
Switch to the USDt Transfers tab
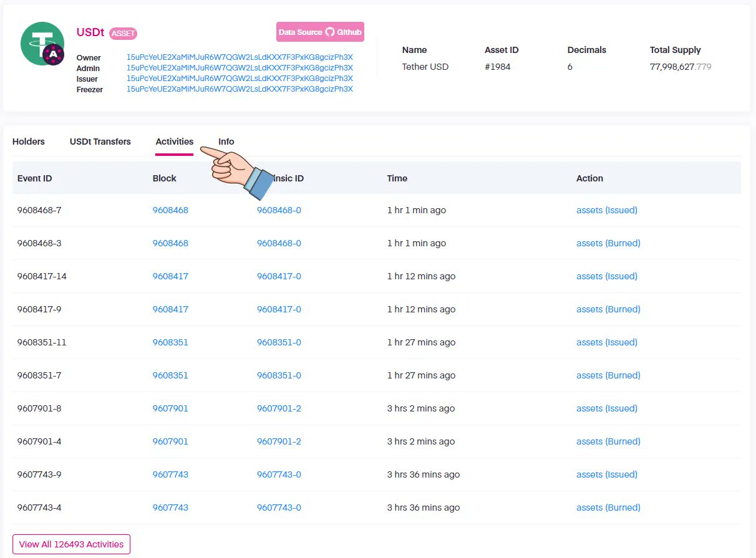100,142
